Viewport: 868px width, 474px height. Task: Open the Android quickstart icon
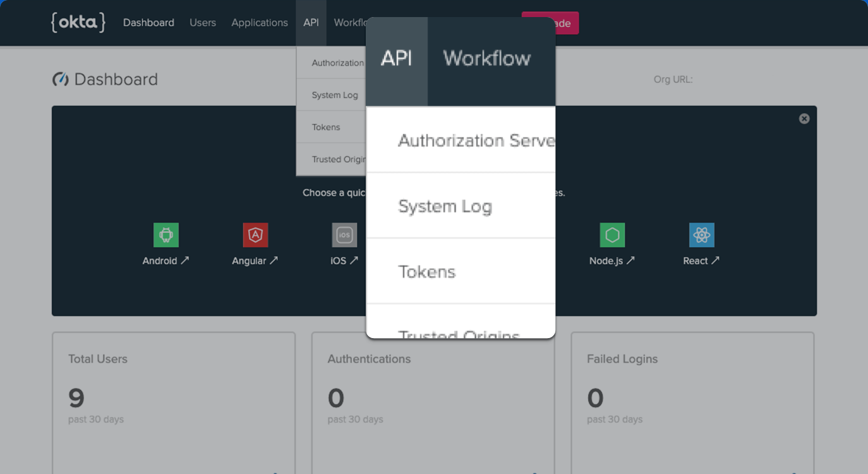pyautogui.click(x=166, y=235)
